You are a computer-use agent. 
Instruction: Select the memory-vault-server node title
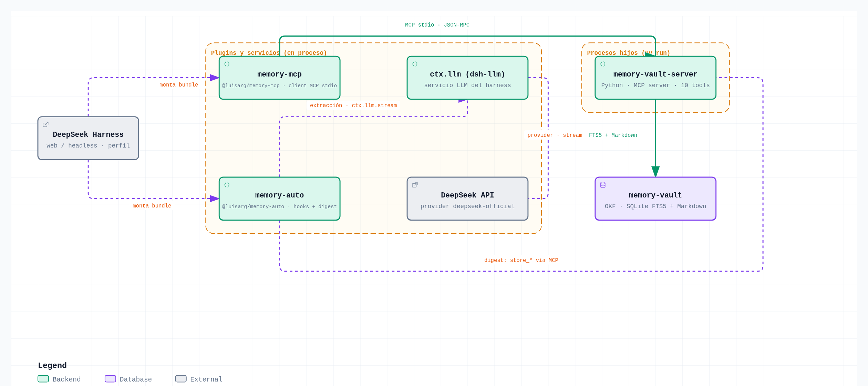coord(655,74)
